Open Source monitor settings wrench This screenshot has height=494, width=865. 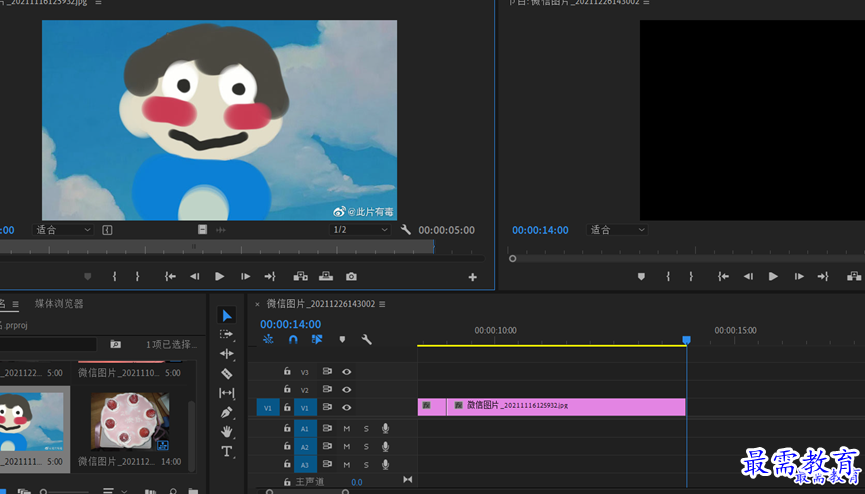(x=405, y=230)
